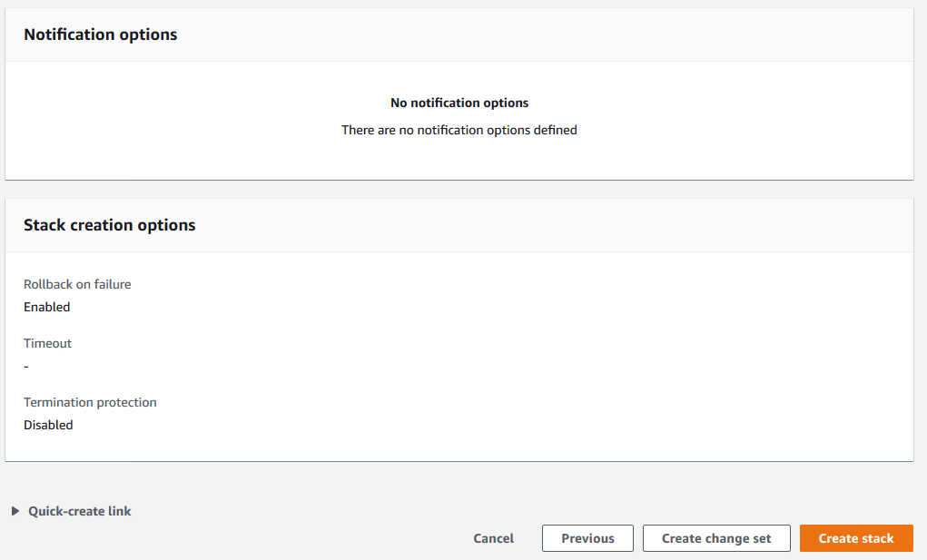927x560 pixels.
Task: Click the Create change set button
Action: [x=716, y=538]
